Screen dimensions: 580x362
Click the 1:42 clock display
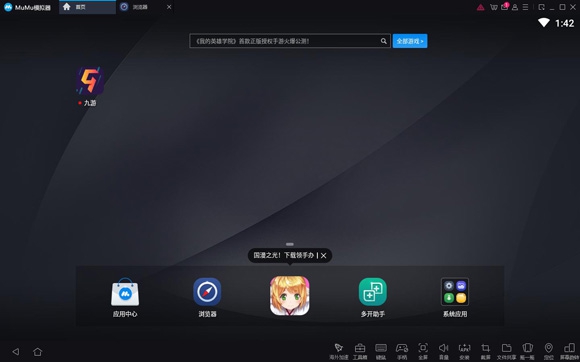coord(564,23)
